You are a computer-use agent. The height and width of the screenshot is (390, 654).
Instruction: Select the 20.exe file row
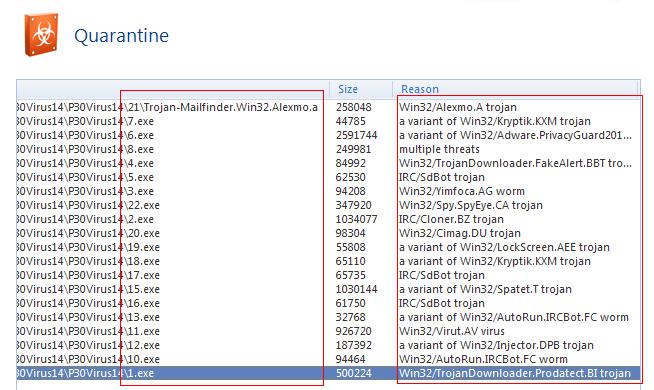coord(328,233)
